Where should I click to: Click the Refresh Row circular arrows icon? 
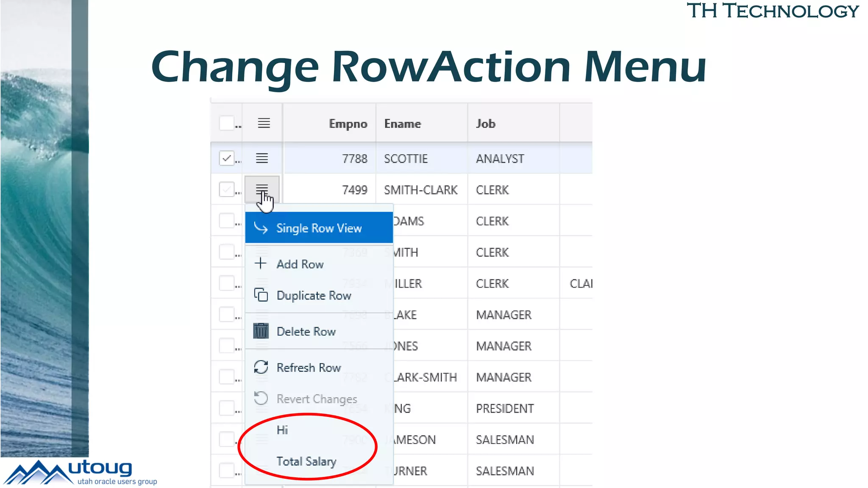pyautogui.click(x=261, y=367)
